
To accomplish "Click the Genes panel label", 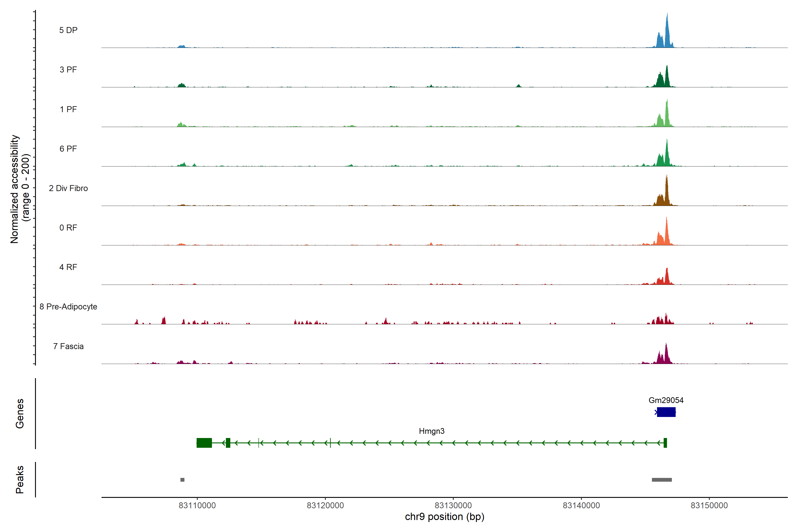I will [20, 413].
